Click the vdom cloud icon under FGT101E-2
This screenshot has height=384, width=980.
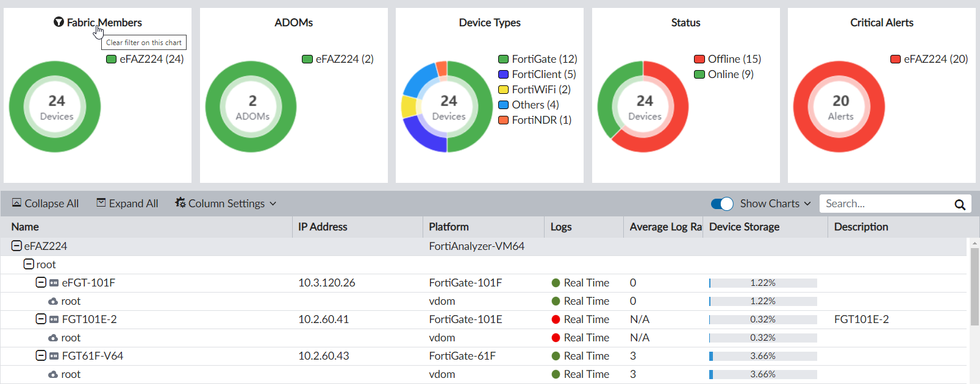pos(53,338)
